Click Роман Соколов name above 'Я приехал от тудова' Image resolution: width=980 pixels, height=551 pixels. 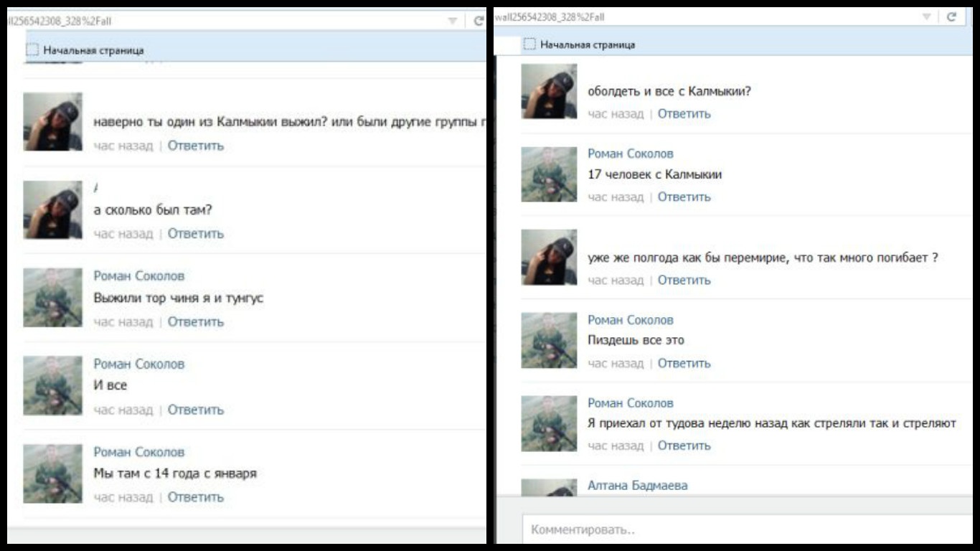point(630,403)
